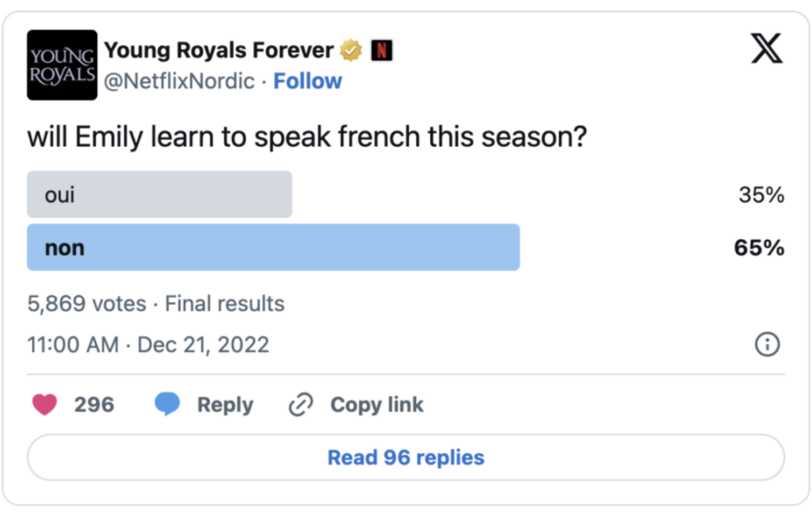Open the Young Royals profile picture
This screenshot has width=812, height=524.
point(62,65)
